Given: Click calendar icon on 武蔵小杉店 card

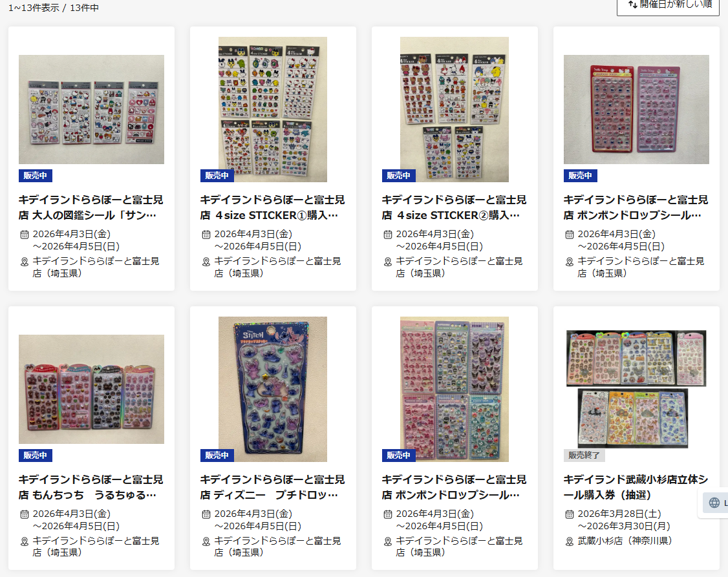Looking at the screenshot, I should tap(569, 514).
